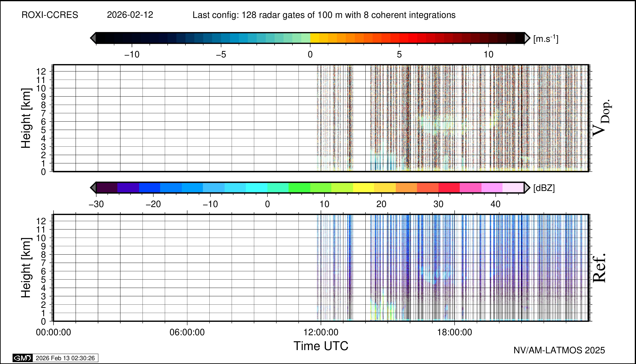Click the V Dop. panel label
The image size is (636, 364).
[602, 118]
